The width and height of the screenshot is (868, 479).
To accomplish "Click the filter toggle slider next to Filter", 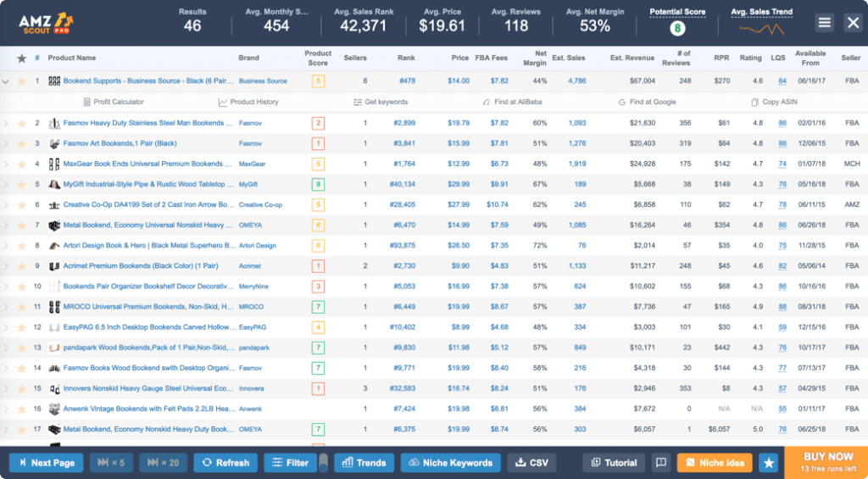I will click(323, 463).
